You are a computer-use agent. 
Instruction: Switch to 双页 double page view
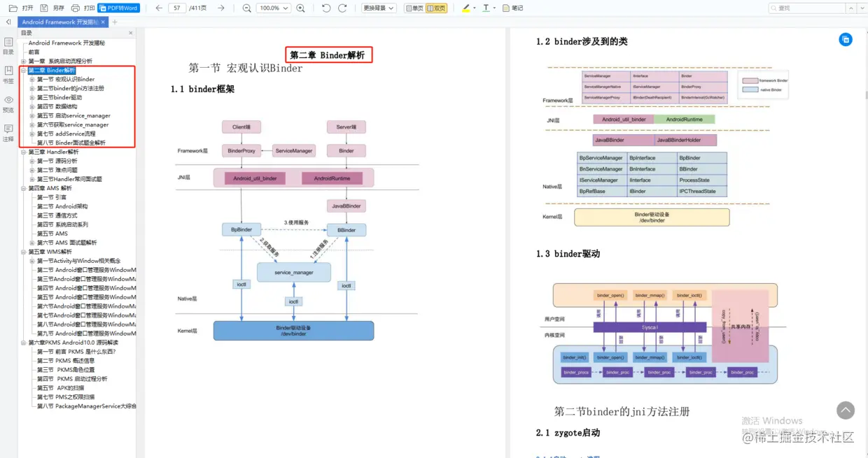pyautogui.click(x=436, y=8)
